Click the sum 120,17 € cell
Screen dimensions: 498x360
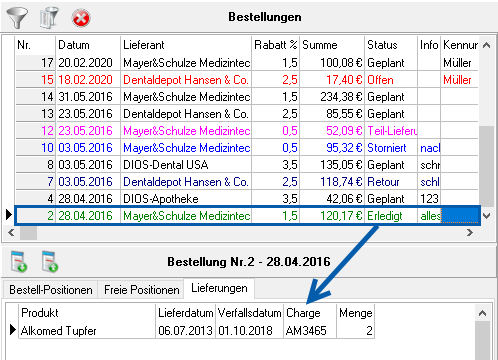click(x=332, y=216)
